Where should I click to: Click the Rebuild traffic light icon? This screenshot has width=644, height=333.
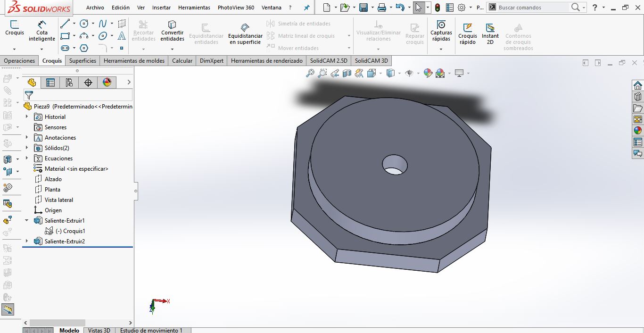pyautogui.click(x=437, y=8)
